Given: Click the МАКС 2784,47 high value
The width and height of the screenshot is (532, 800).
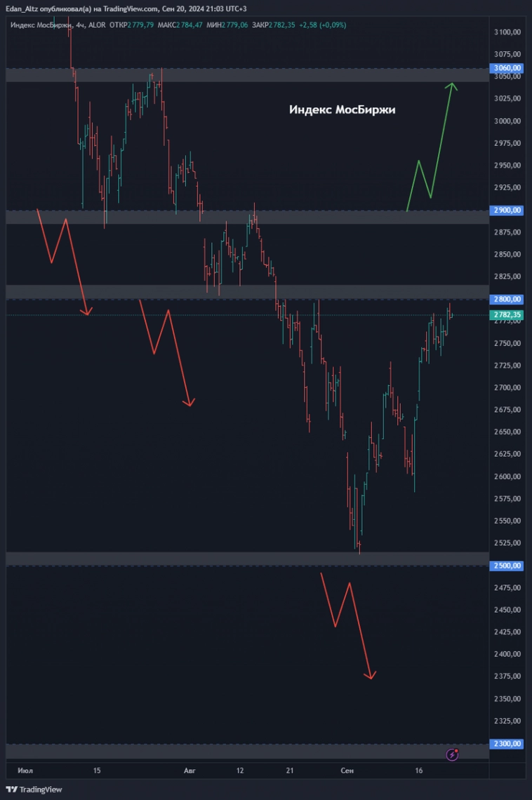Looking at the screenshot, I should (180, 25).
